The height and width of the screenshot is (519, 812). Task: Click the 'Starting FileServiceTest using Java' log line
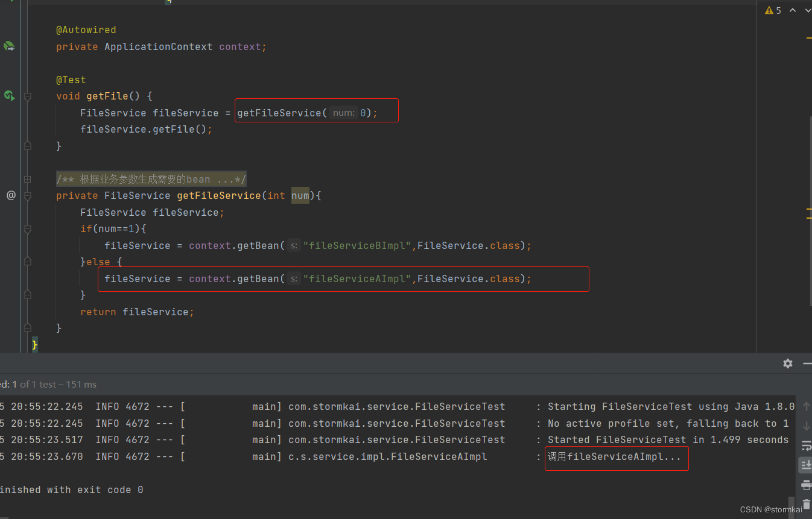point(671,406)
